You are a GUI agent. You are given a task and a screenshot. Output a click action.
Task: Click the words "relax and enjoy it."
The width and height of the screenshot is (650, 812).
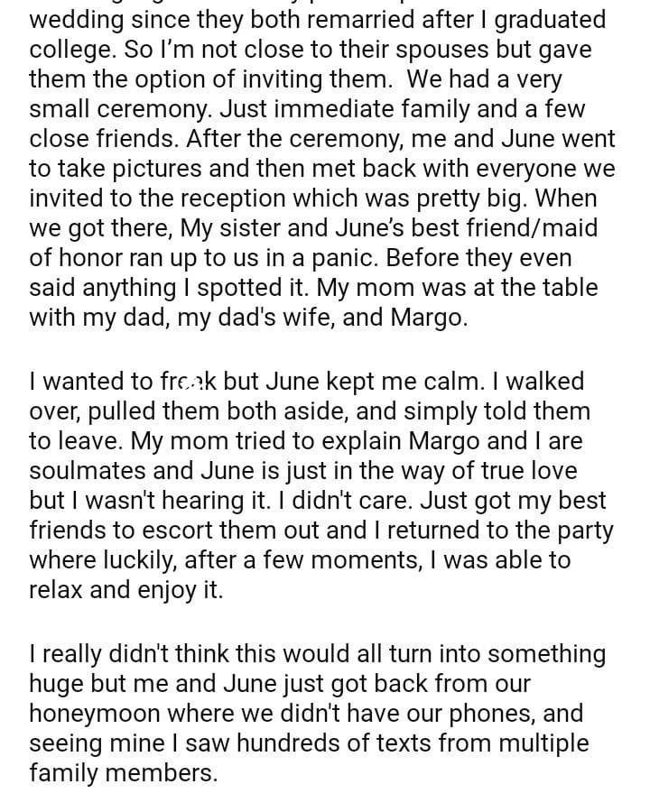126,590
